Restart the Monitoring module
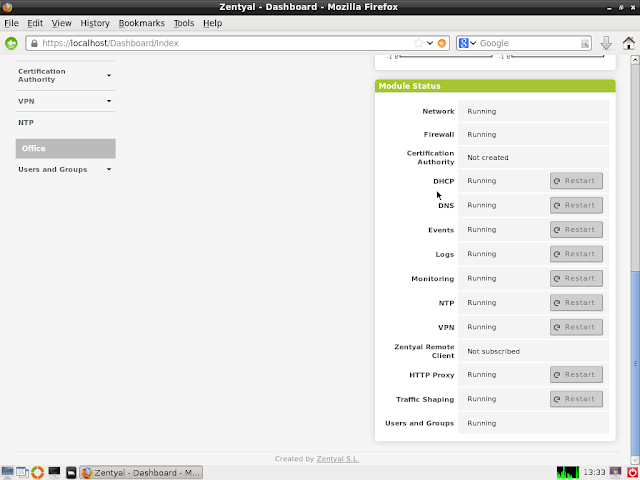This screenshot has height=480, width=640. pyautogui.click(x=576, y=278)
